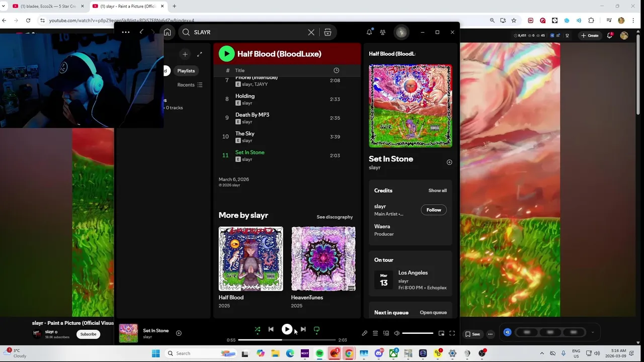Open the Spotify miniplayer
This screenshot has height=362, width=644.
point(441,333)
